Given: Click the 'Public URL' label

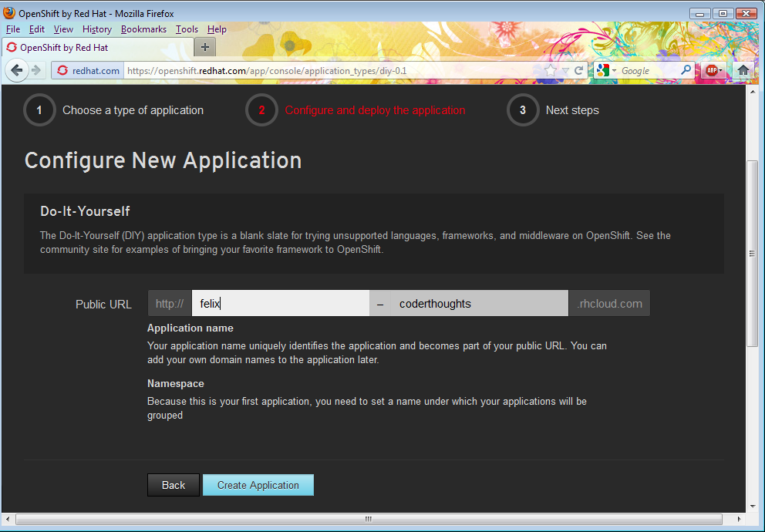Looking at the screenshot, I should [x=103, y=305].
